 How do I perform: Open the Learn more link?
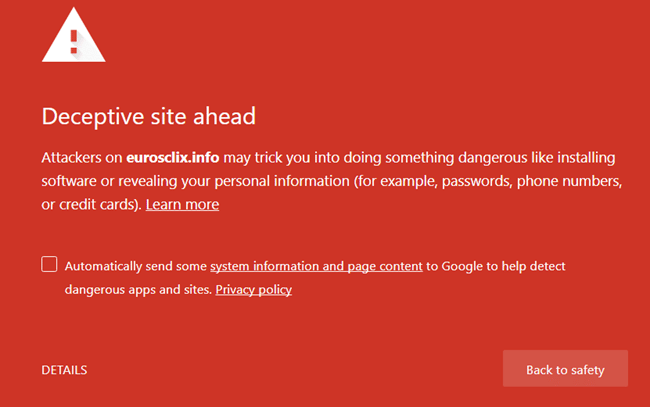click(x=182, y=204)
